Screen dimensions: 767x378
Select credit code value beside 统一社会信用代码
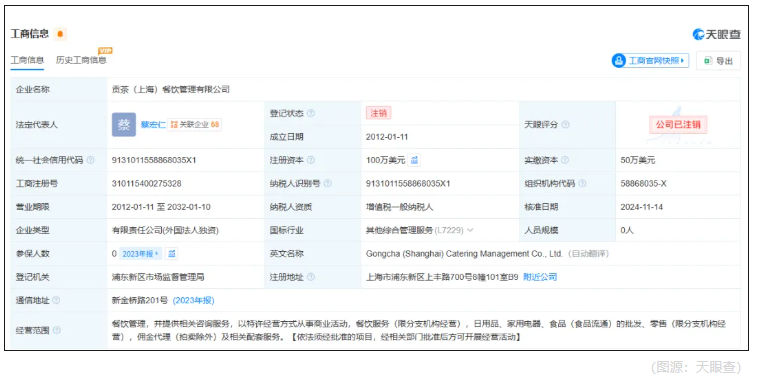(154, 160)
